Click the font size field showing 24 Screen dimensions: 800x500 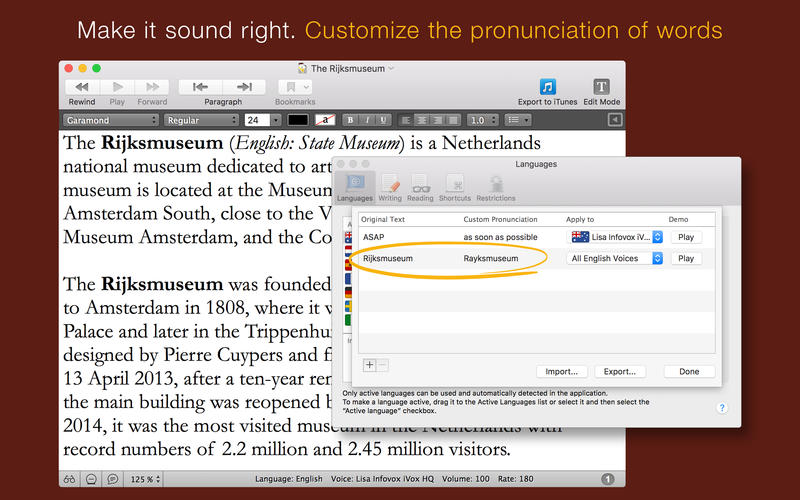(x=257, y=120)
